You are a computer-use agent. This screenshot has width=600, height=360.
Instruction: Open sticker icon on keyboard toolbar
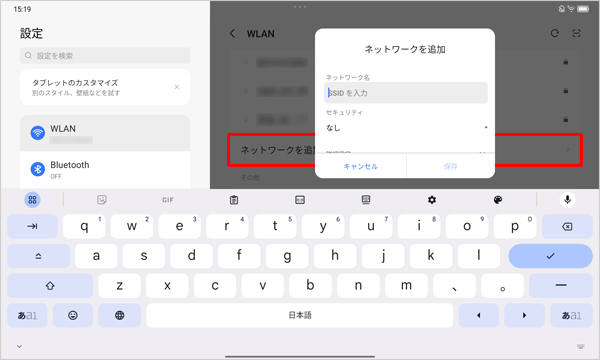(x=102, y=200)
